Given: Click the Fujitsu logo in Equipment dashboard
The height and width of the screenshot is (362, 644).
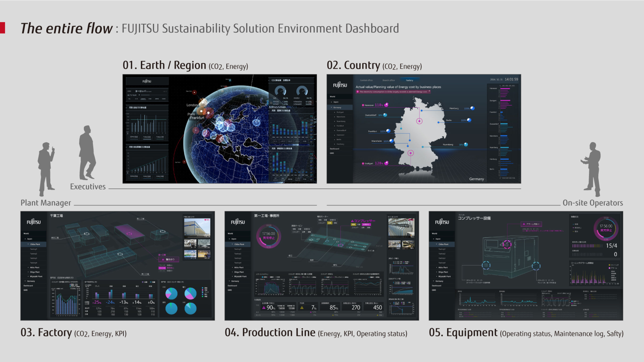Looking at the screenshot, I should tap(442, 222).
